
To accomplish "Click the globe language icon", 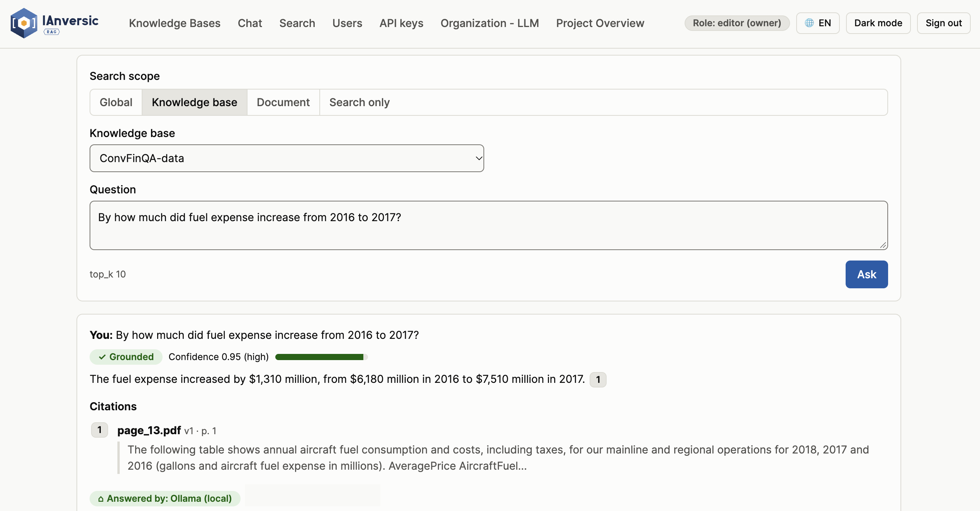I will click(x=809, y=23).
